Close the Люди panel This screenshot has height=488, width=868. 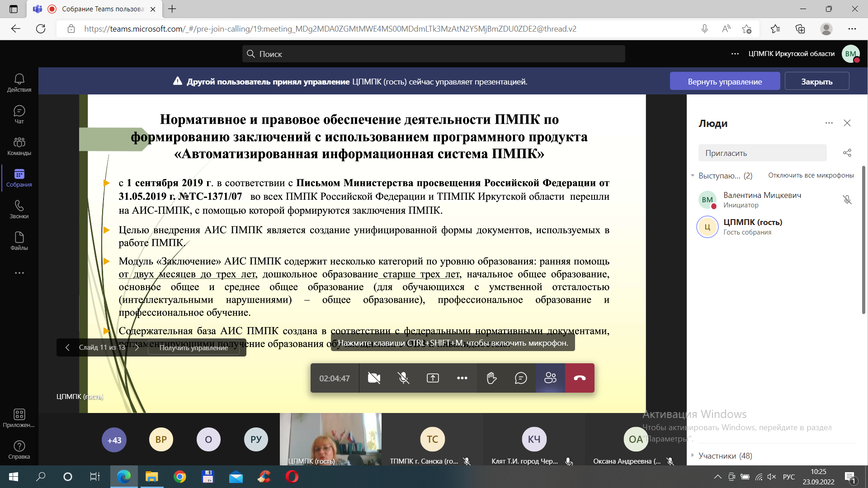[847, 123]
